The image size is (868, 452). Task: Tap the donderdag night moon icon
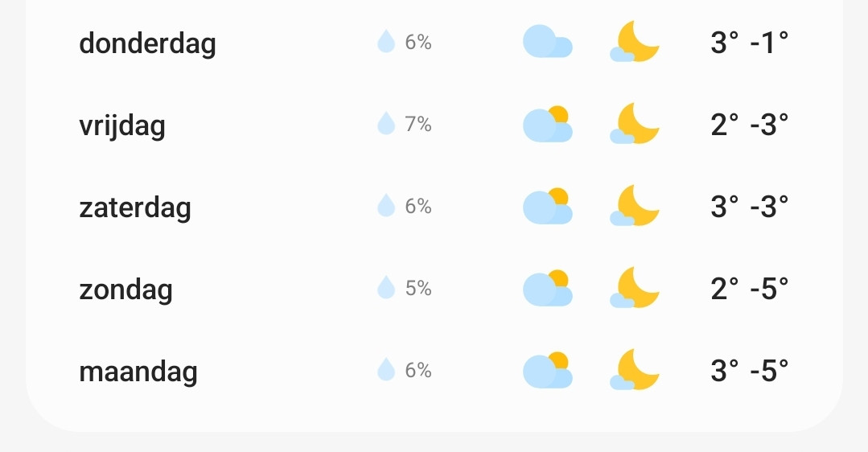pyautogui.click(x=635, y=42)
